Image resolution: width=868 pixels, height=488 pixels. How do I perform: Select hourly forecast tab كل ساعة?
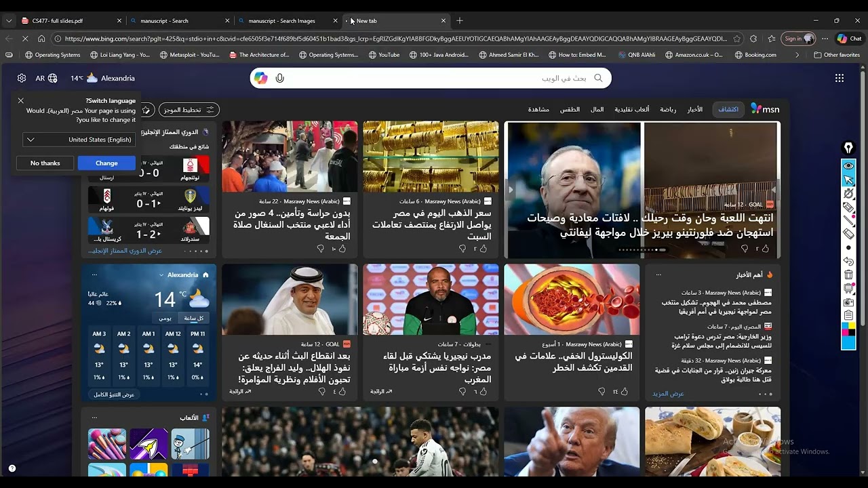point(194,318)
